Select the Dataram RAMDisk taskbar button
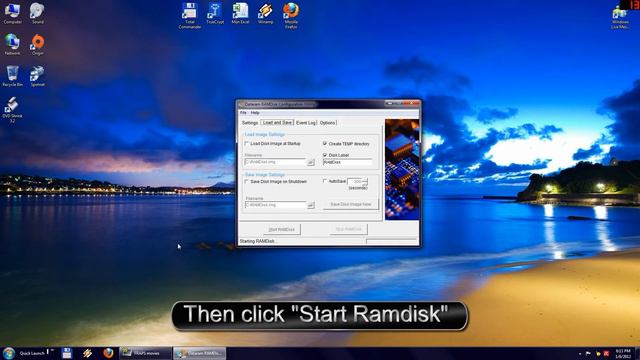 200,353
